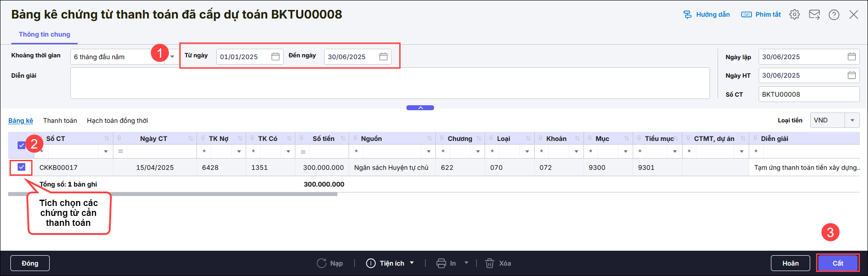The height and width of the screenshot is (276, 868).
Task: Pin the Số tiền column
Action: click(x=302, y=138)
